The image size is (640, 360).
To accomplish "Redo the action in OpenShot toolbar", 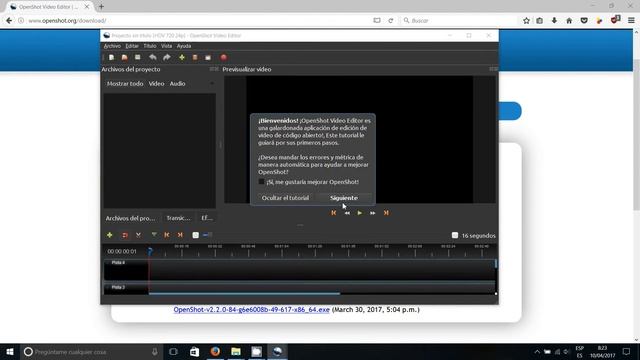I will click(x=167, y=58).
